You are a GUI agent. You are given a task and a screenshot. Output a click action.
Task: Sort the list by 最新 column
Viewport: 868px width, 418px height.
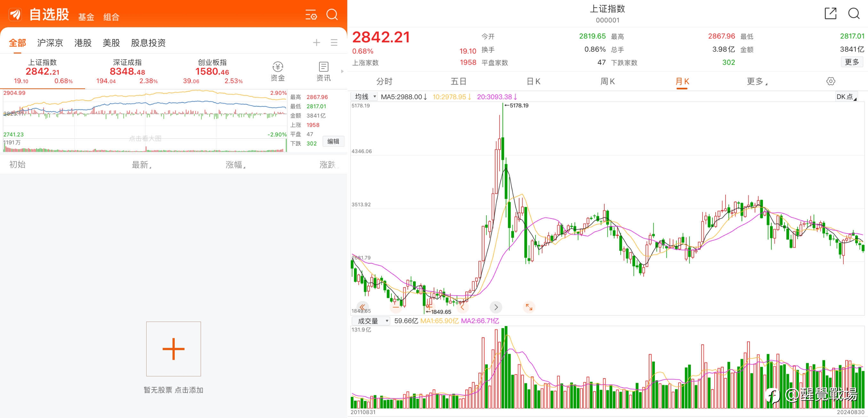click(x=141, y=165)
